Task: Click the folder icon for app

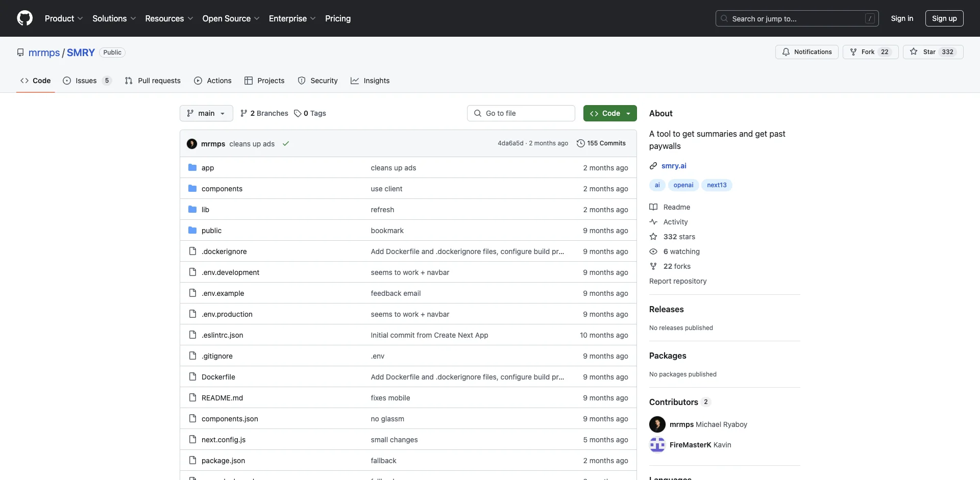Action: (x=192, y=168)
